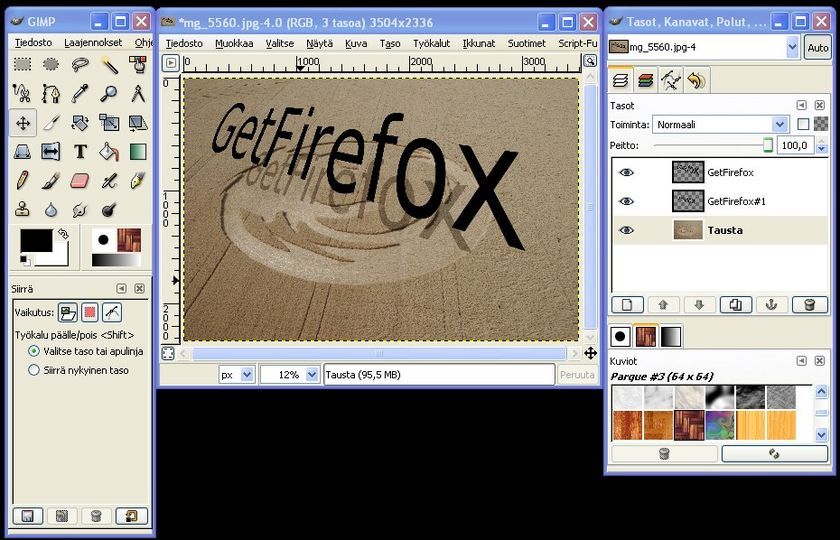Click the black foreground color swatch

pyautogui.click(x=36, y=241)
